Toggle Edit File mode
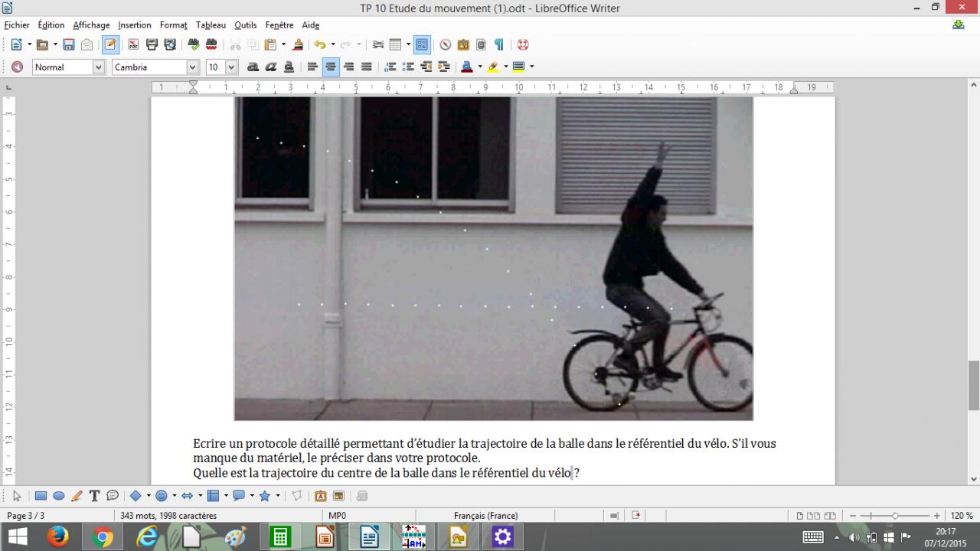 point(110,44)
